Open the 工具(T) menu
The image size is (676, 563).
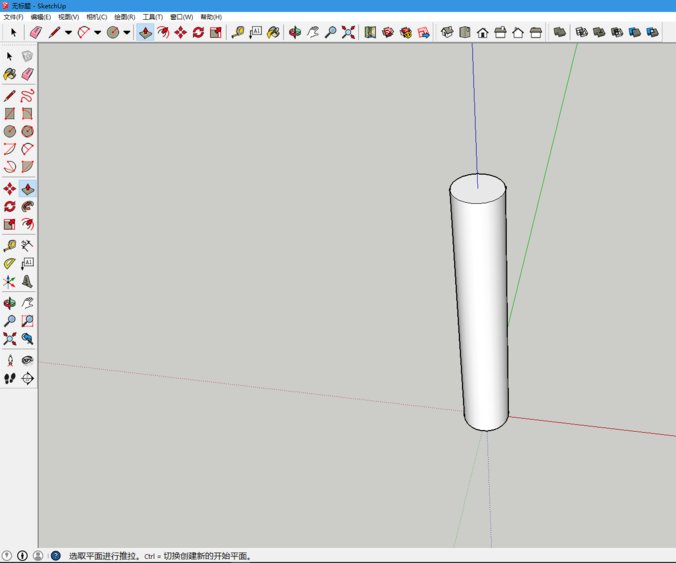coord(153,17)
